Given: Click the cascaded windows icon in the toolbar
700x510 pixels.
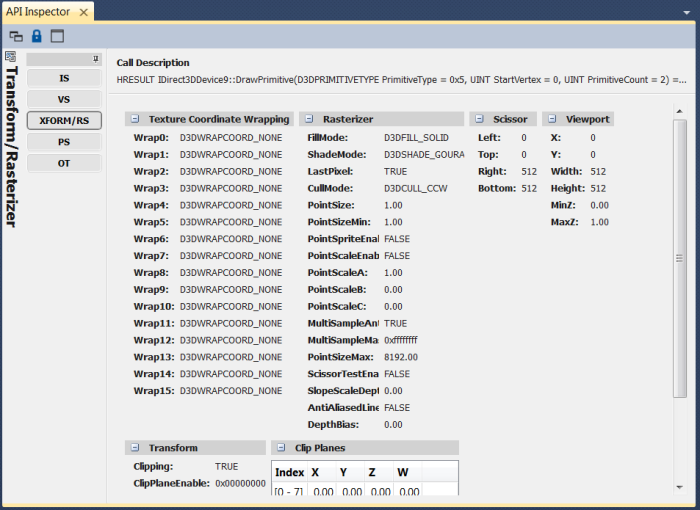Looking at the screenshot, I should tap(16, 36).
